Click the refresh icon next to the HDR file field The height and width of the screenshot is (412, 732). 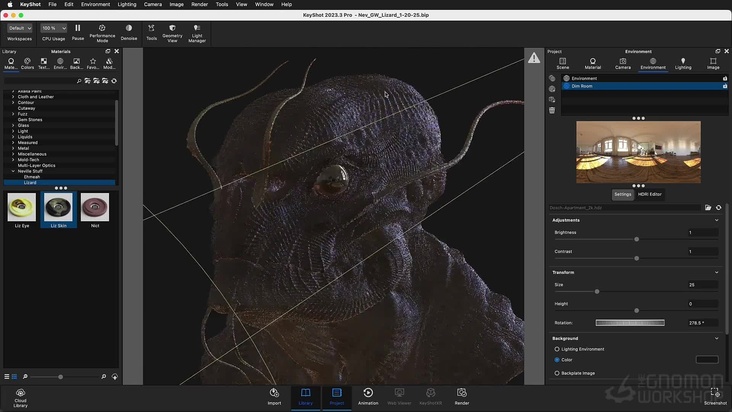pos(718,208)
